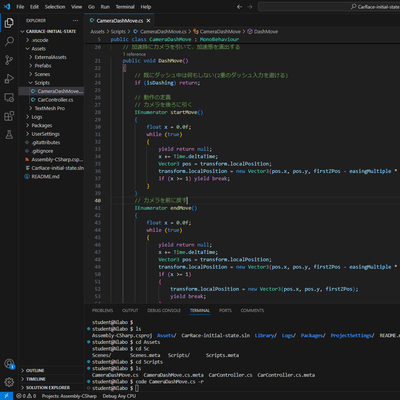
Task: Collapse the Scripts folder
Action: coord(51,83)
